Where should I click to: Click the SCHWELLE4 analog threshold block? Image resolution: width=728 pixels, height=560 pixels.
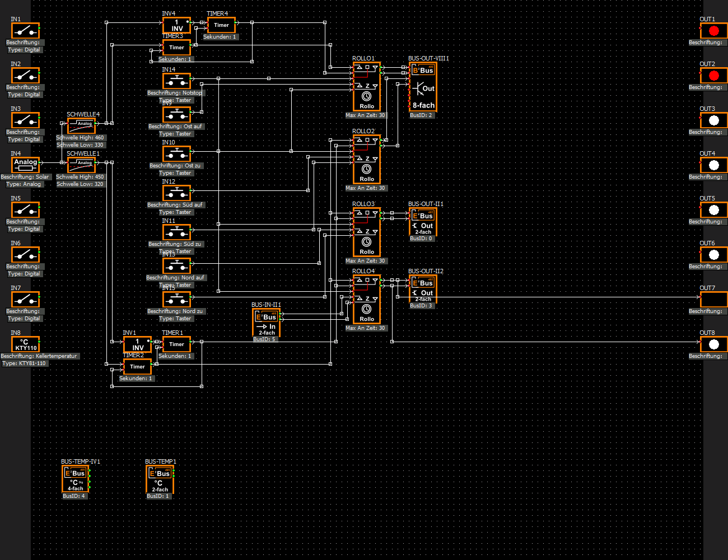click(81, 125)
